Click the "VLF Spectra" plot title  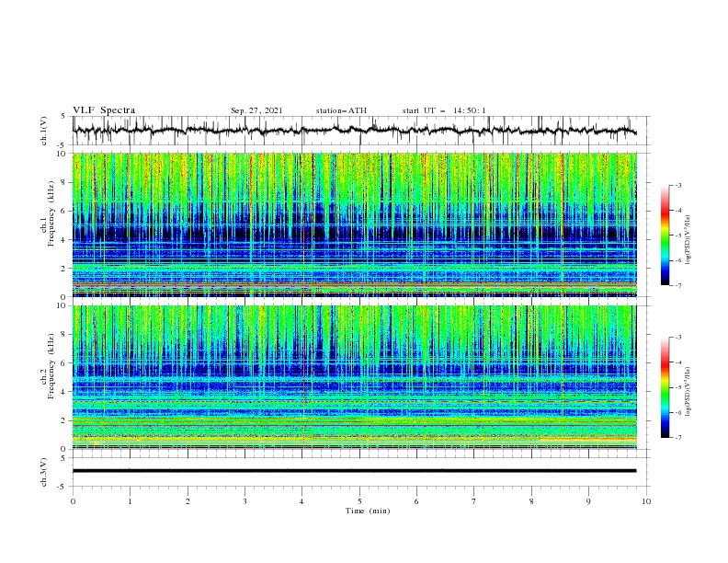[x=104, y=110]
